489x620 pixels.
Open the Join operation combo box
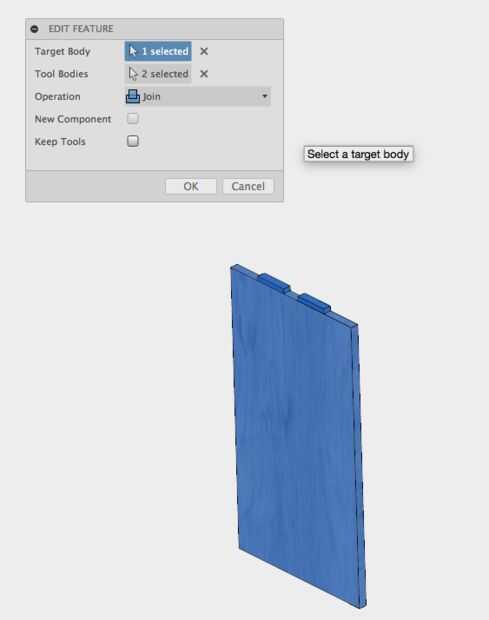point(198,96)
